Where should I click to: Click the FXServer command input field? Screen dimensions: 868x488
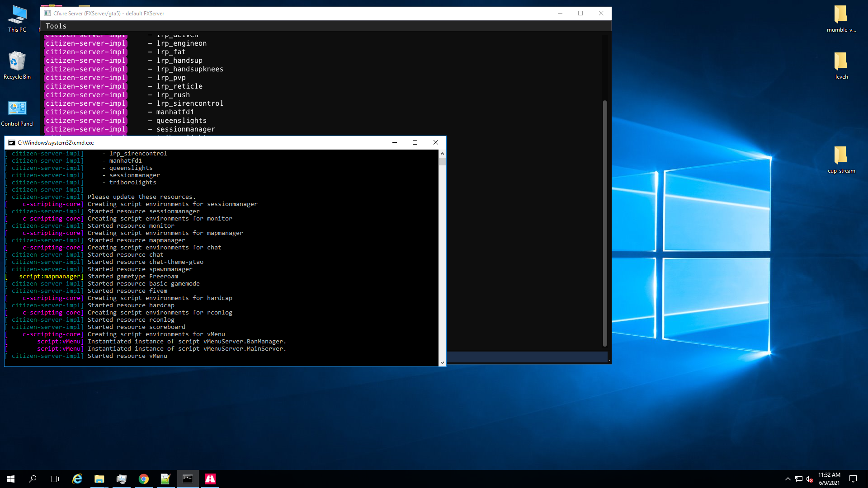pos(527,357)
